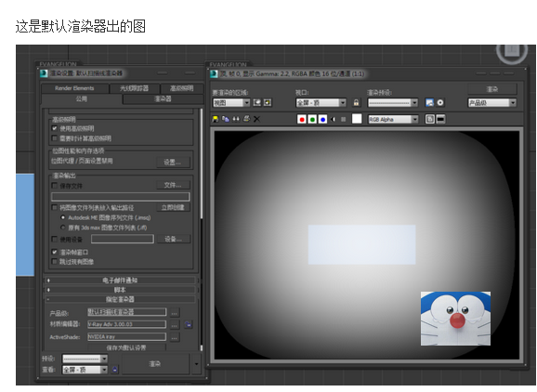
Task: Switch to 渲染器 tab
Action: (163, 99)
